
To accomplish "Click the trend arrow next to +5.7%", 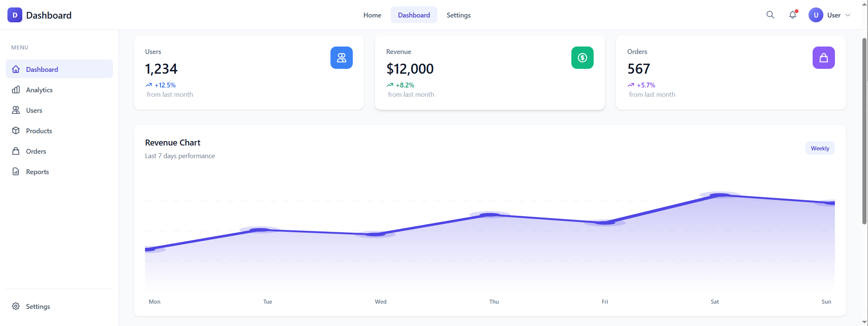I will 631,85.
